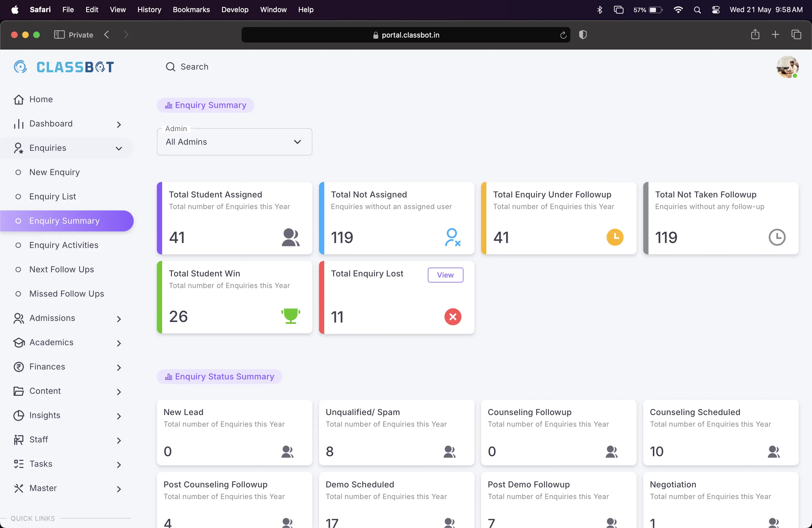812x528 pixels.
Task: Click Safari's privacy shield icon
Action: tap(583, 35)
